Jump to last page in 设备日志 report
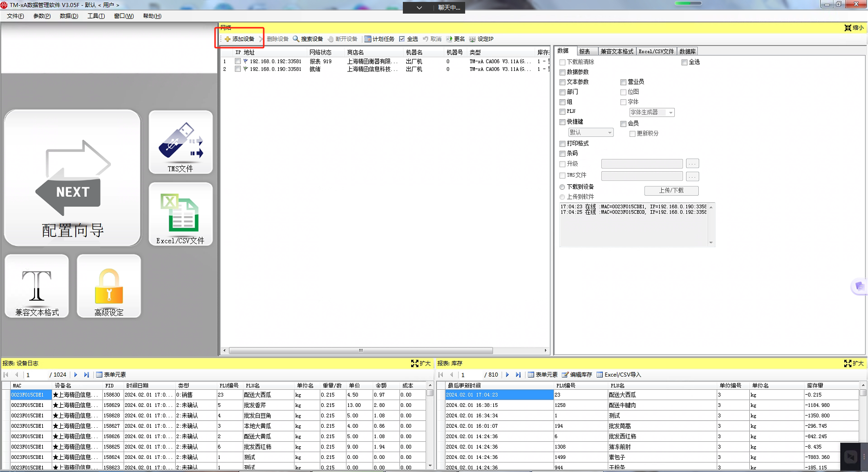This screenshot has width=868, height=472. tap(86, 375)
